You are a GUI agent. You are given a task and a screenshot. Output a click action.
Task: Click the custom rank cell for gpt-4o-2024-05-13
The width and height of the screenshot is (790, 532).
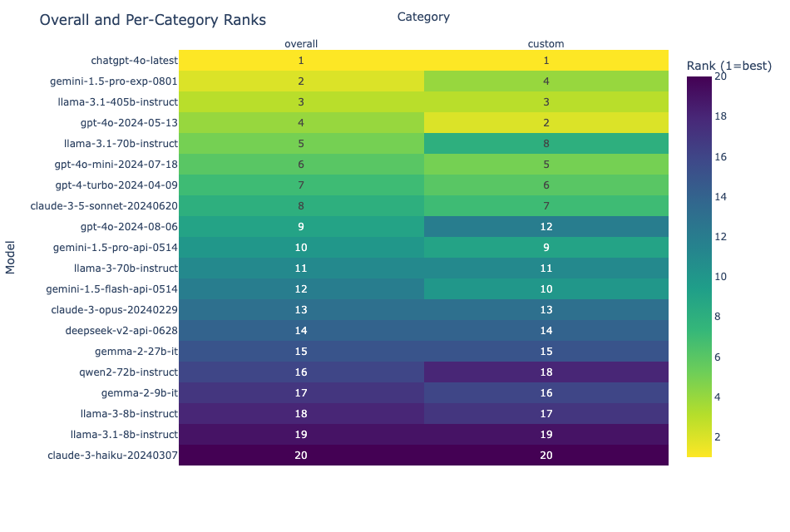(546, 123)
